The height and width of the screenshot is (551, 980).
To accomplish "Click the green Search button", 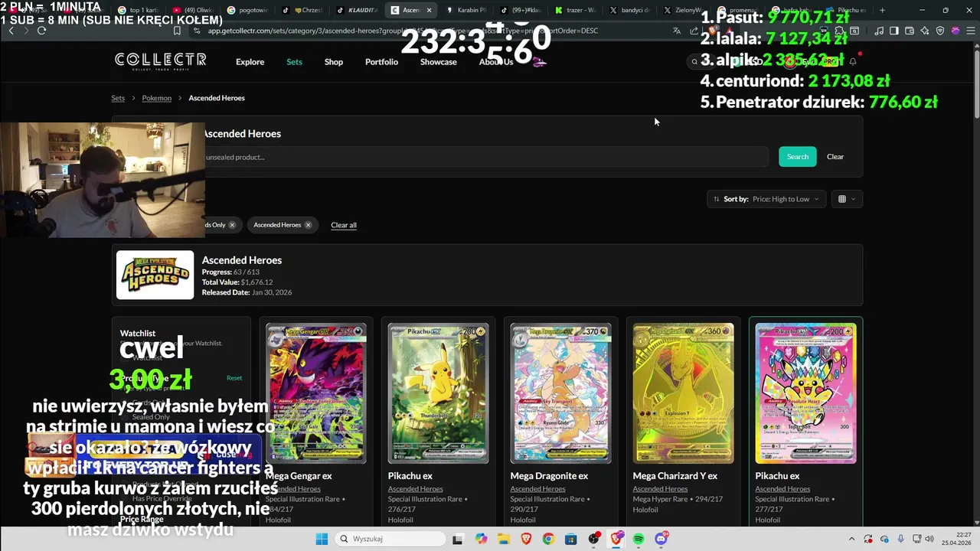I will [x=798, y=157].
